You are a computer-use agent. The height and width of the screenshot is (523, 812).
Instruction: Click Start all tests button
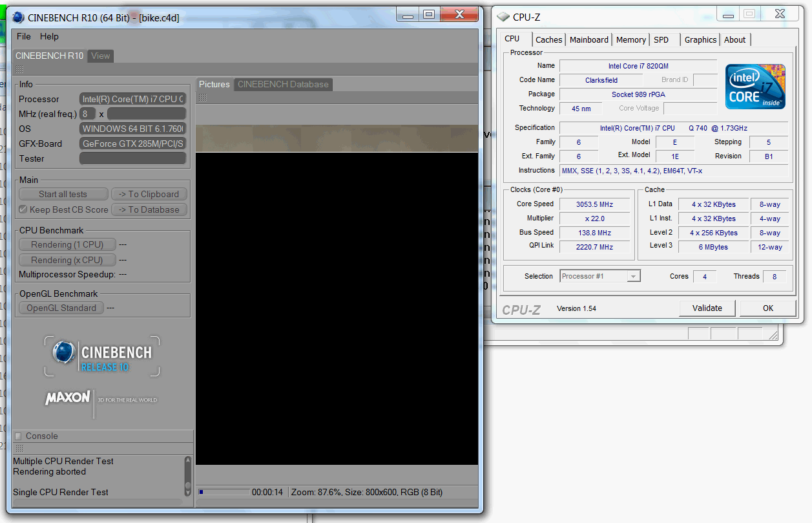point(63,194)
